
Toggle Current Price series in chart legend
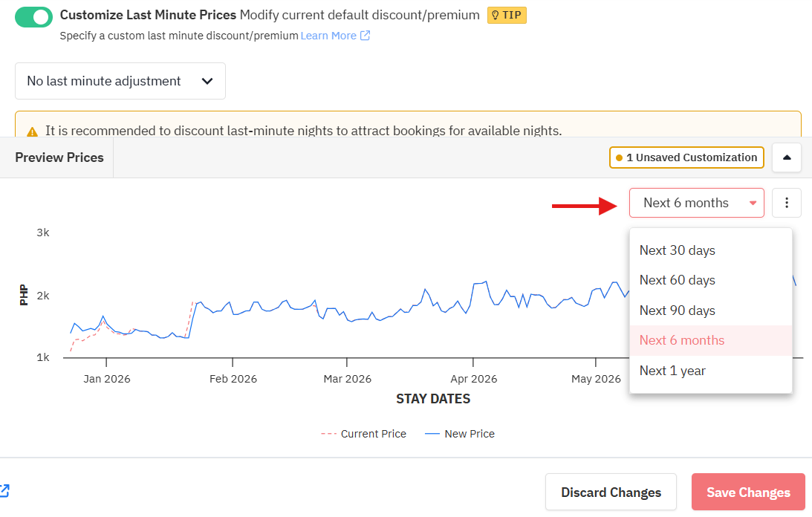click(x=364, y=434)
